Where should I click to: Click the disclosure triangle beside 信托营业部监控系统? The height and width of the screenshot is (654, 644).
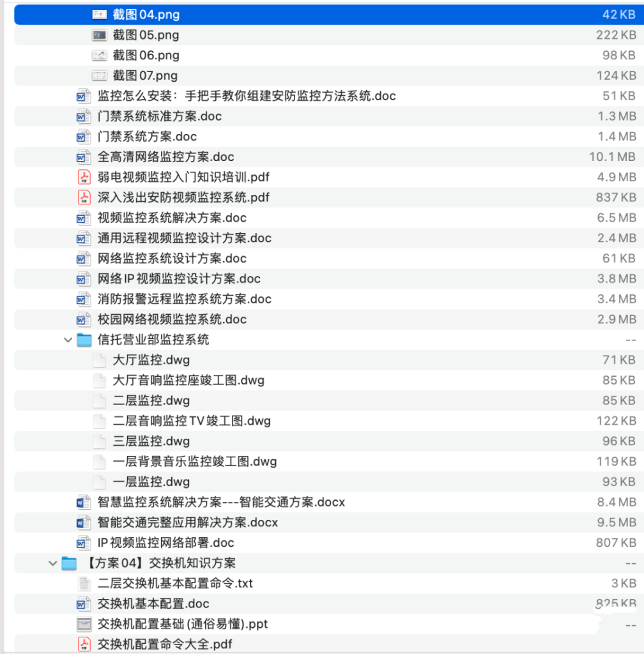(x=68, y=340)
